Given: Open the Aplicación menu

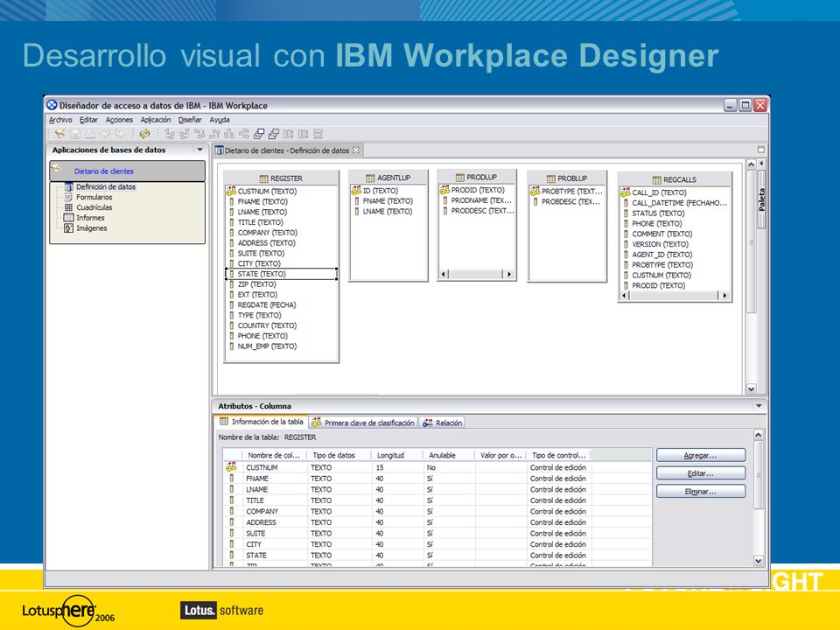Looking at the screenshot, I should pos(156,120).
